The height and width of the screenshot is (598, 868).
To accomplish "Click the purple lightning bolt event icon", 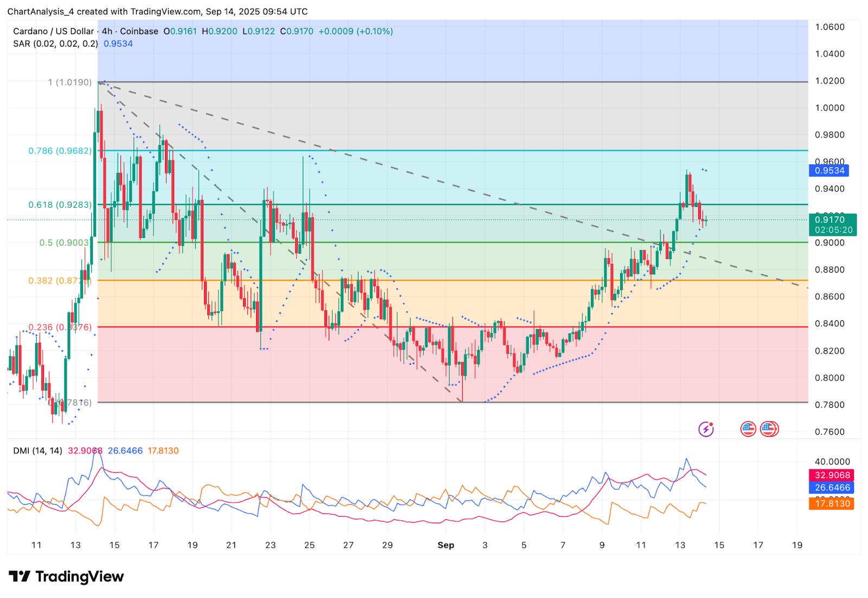I will click(x=705, y=429).
